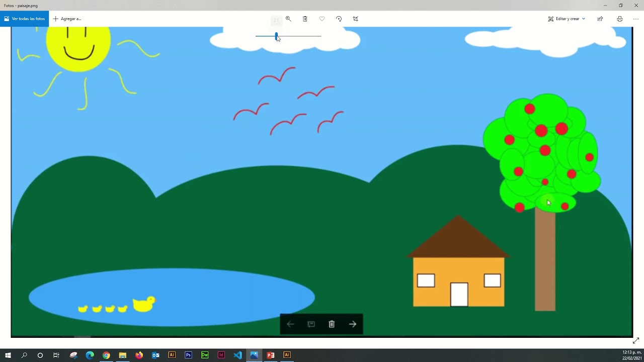Screen dimensions: 644x362
Task: Click the delete trash icon in top toolbar
Action: 305,19
